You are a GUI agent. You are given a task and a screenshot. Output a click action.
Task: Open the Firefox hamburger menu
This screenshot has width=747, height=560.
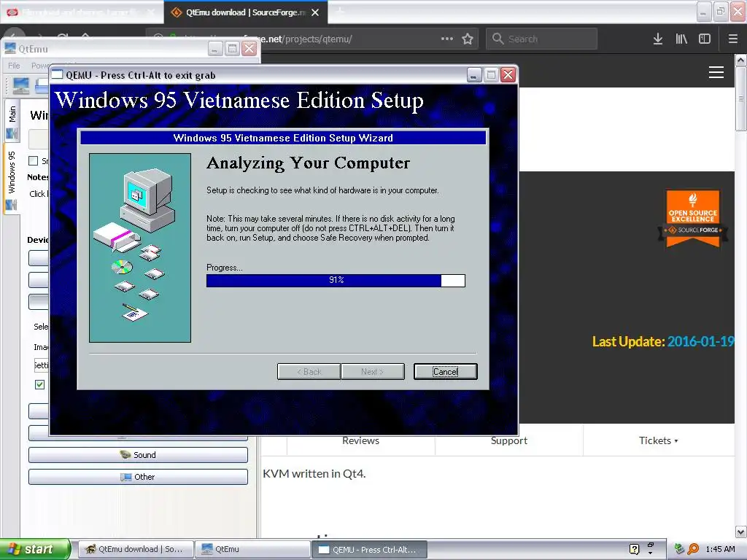point(733,39)
